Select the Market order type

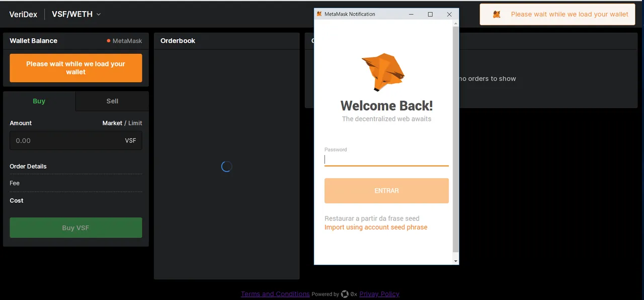(112, 123)
